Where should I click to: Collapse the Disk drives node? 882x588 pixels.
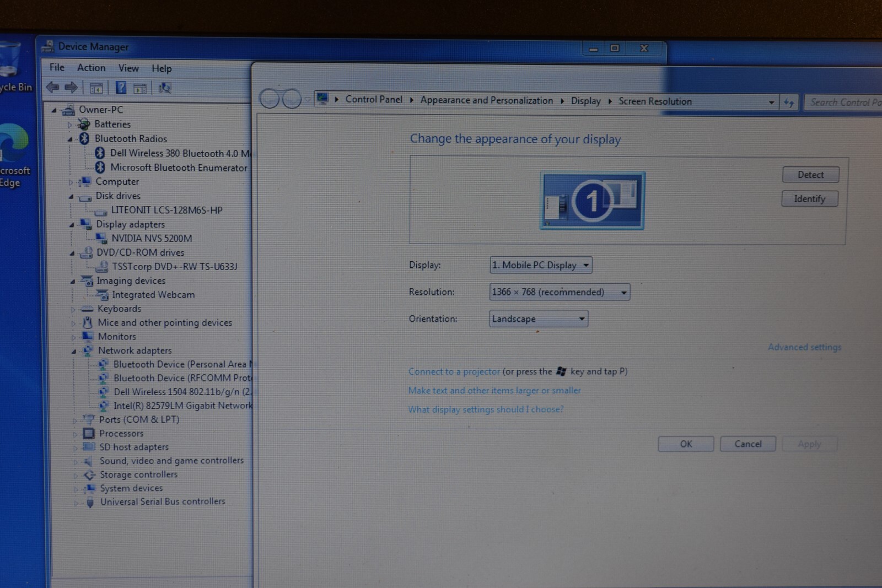pyautogui.click(x=71, y=197)
